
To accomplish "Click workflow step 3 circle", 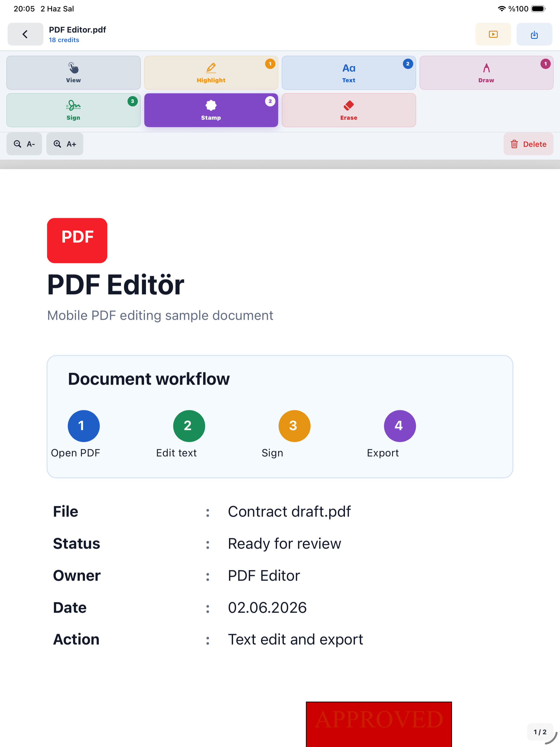I will 294,426.
